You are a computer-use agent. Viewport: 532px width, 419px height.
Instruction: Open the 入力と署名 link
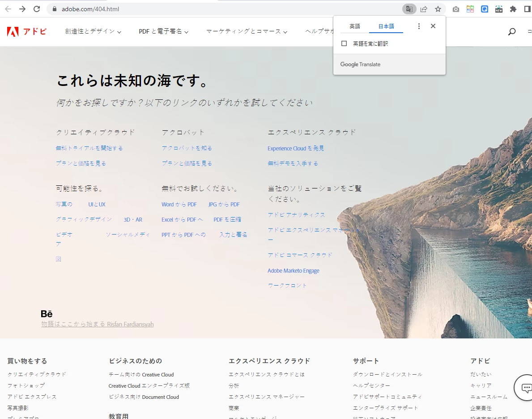tap(233, 235)
